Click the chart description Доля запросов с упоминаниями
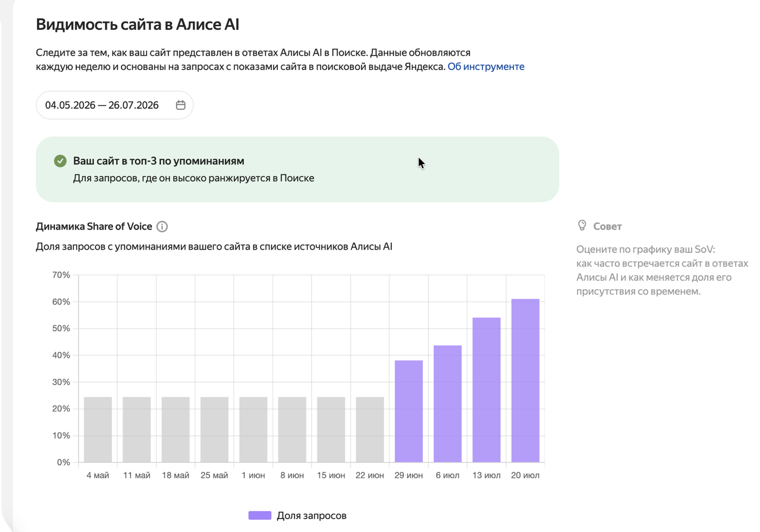Viewport: 760px width, 532px height. click(214, 246)
